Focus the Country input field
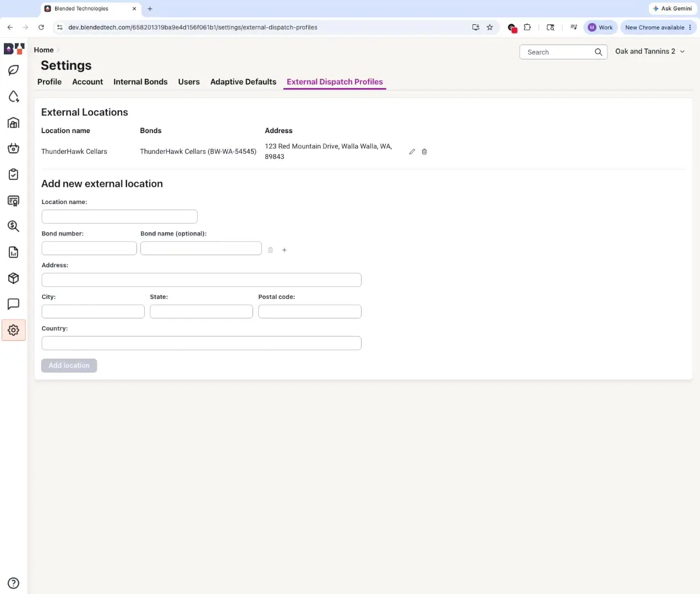The width and height of the screenshot is (700, 594). pos(201,343)
